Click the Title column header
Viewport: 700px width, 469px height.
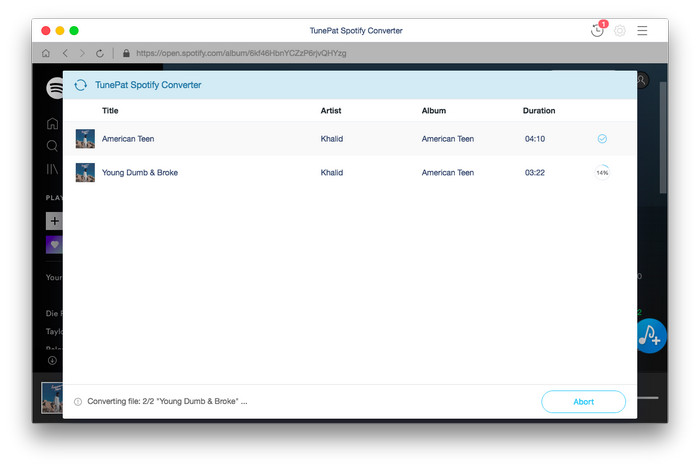(110, 111)
